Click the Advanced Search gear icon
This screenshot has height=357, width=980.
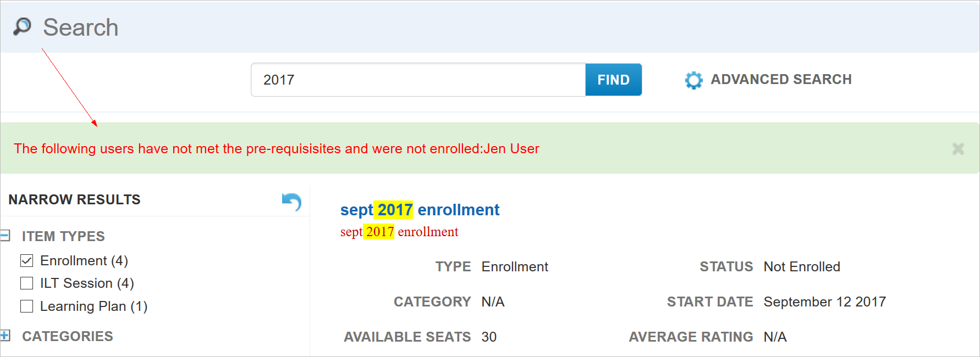click(x=693, y=80)
